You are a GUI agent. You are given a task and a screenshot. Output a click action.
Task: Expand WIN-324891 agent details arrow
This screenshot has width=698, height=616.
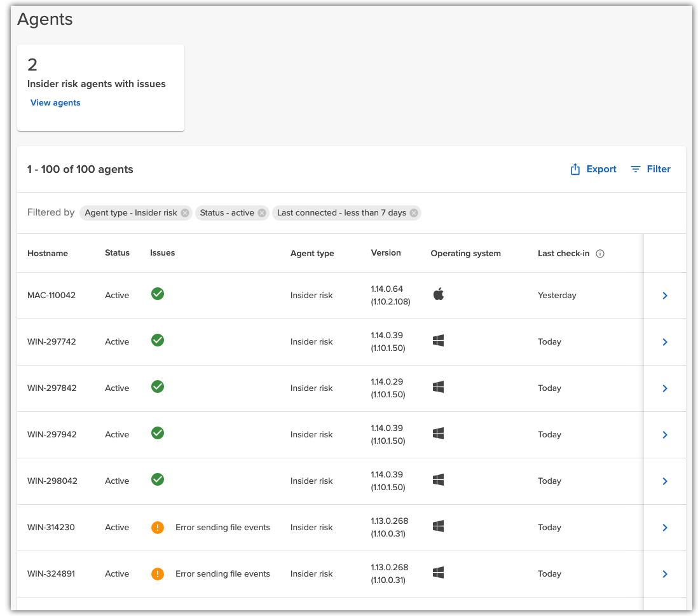[665, 574]
